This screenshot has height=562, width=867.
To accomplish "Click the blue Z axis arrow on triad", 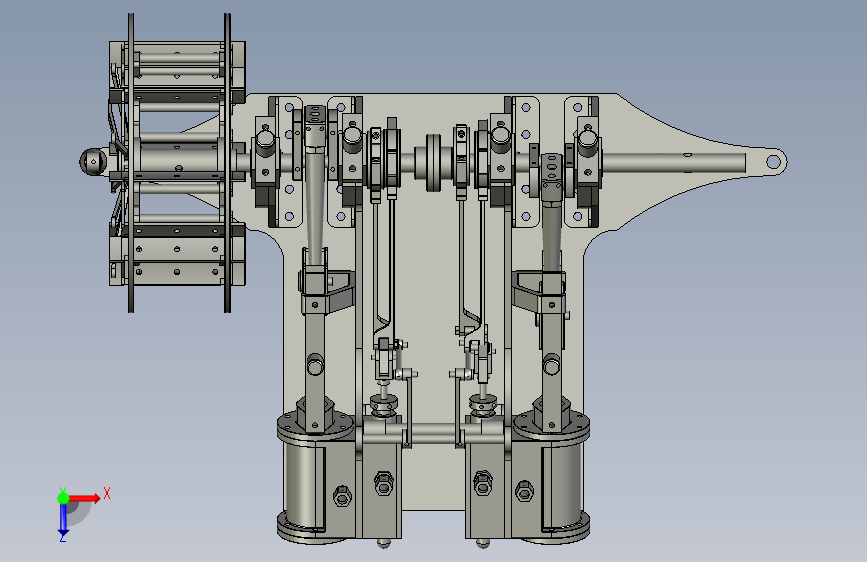I will [64, 519].
